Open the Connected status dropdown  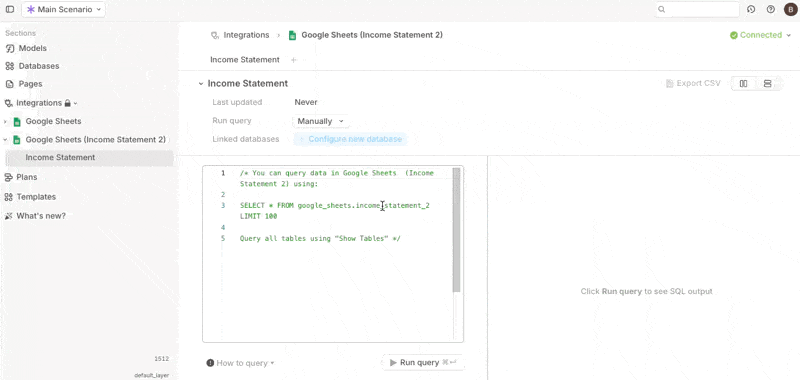(760, 35)
